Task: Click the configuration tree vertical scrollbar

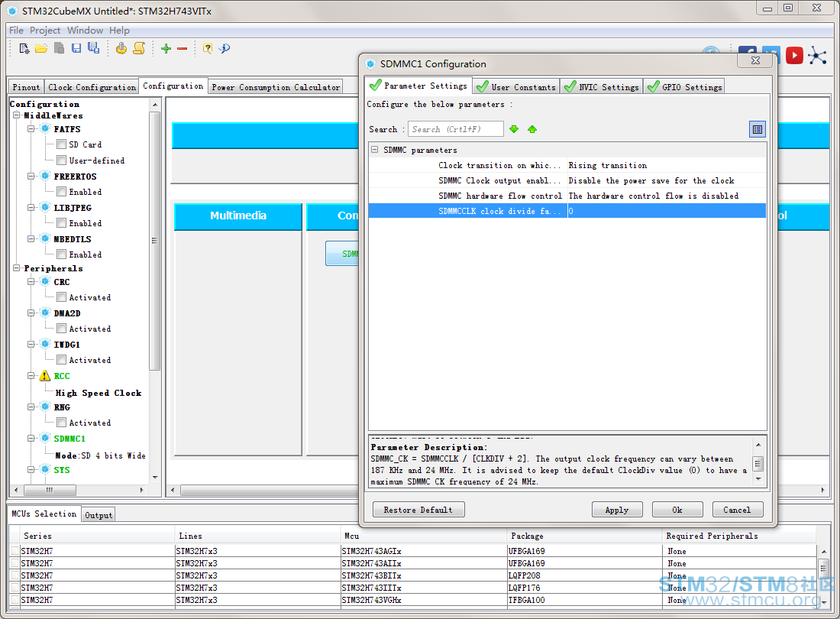Action: click(x=154, y=241)
